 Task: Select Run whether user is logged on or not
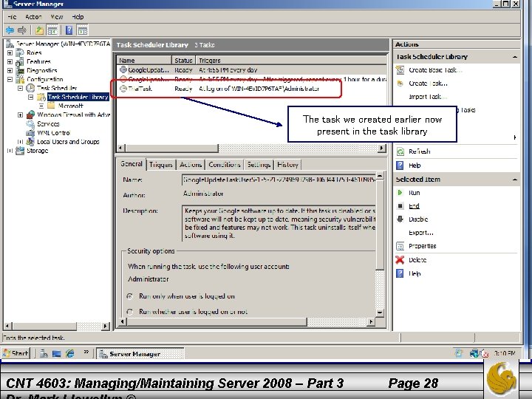click(x=129, y=312)
